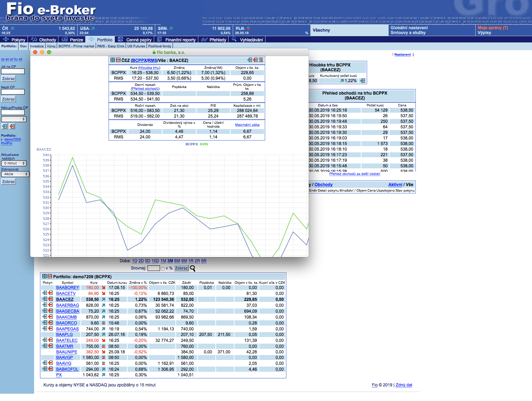Viewport: 532px width, 401px height.
Task: Select the 1R chart period link
Action: [191, 261]
